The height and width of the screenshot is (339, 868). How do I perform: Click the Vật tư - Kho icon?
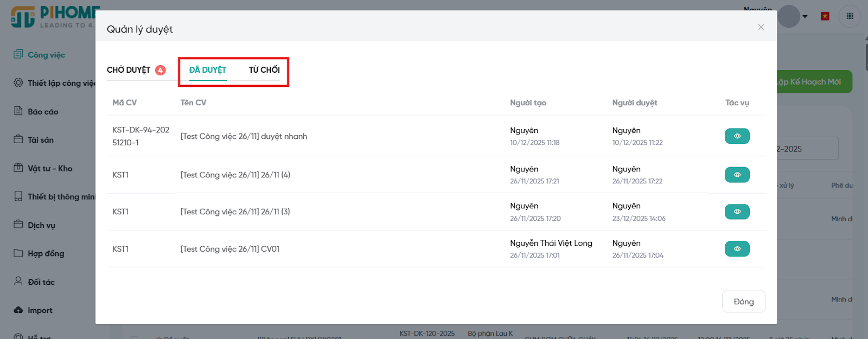point(18,168)
